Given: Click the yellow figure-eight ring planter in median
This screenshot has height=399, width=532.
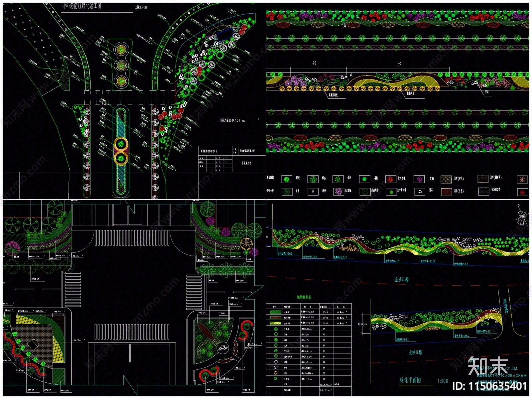Looking at the screenshot, I should [x=121, y=151].
